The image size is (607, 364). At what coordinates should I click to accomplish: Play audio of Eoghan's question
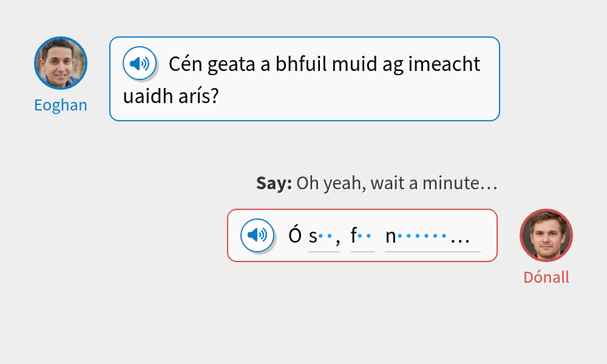click(140, 63)
